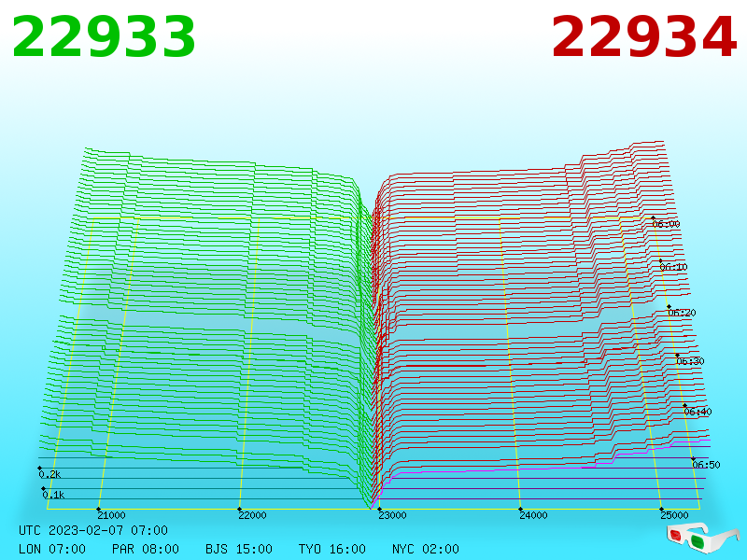
Task: Click the 06:40 time axis marker
Action: tap(698, 412)
